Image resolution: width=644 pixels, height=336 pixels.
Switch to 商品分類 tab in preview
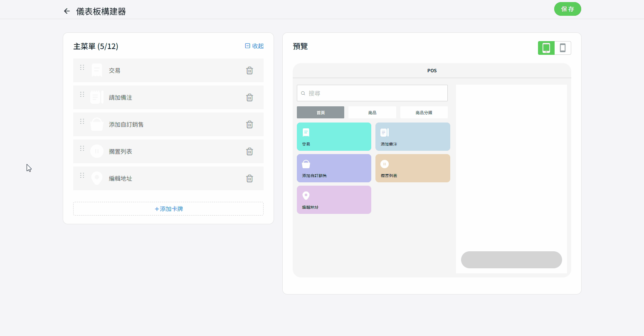click(424, 113)
